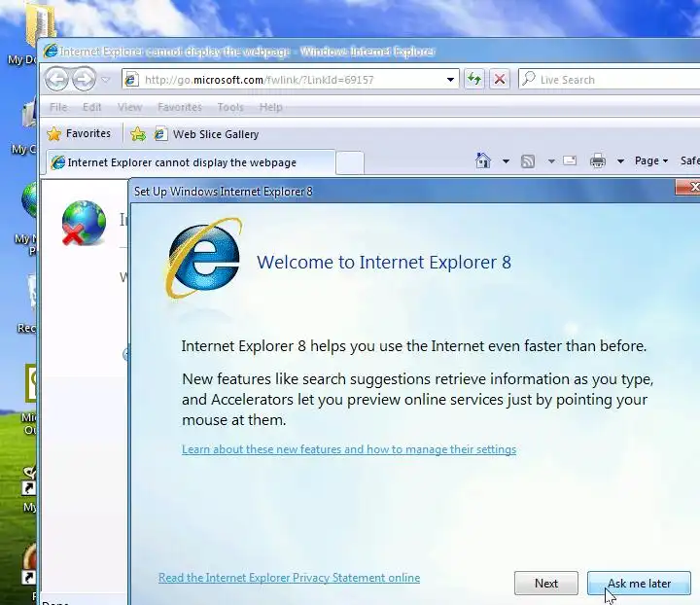Open the Edit menu
The height and width of the screenshot is (605, 700).
coord(92,107)
